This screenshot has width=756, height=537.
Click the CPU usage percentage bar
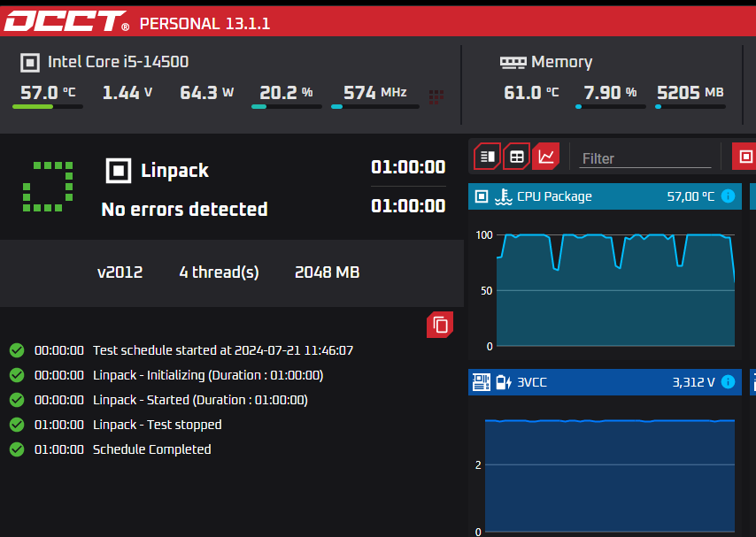tap(286, 106)
